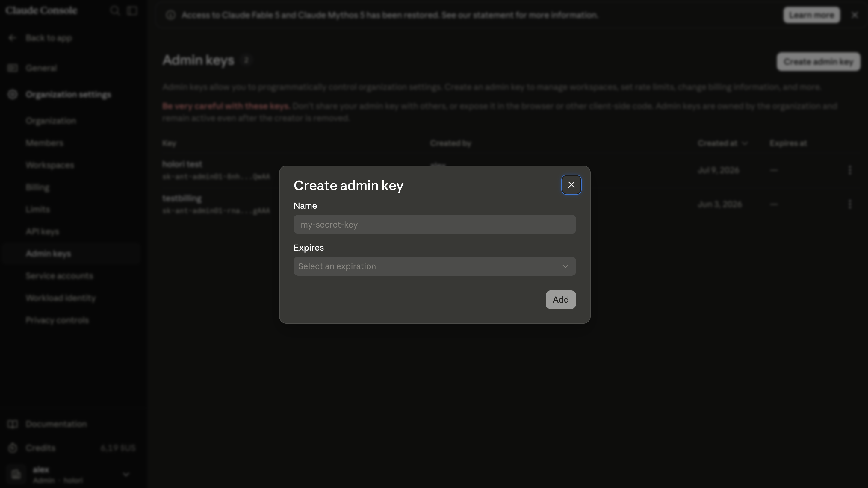Viewport: 868px width, 488px height.
Task: Open the Billing page
Action: pyautogui.click(x=37, y=187)
